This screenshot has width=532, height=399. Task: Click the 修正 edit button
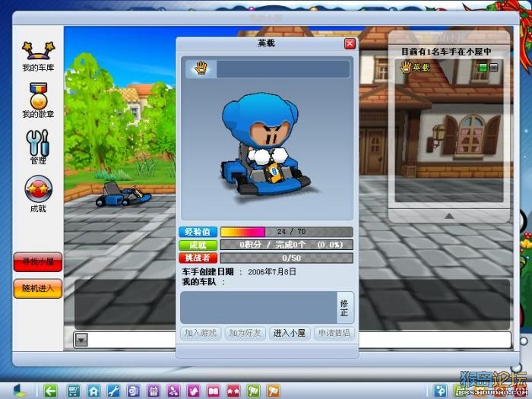click(345, 307)
